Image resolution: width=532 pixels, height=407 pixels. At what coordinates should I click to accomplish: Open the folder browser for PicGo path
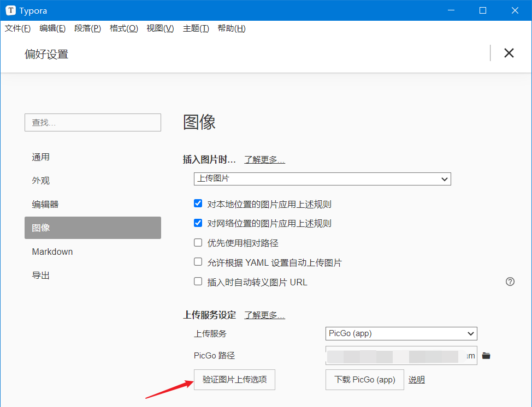click(487, 355)
